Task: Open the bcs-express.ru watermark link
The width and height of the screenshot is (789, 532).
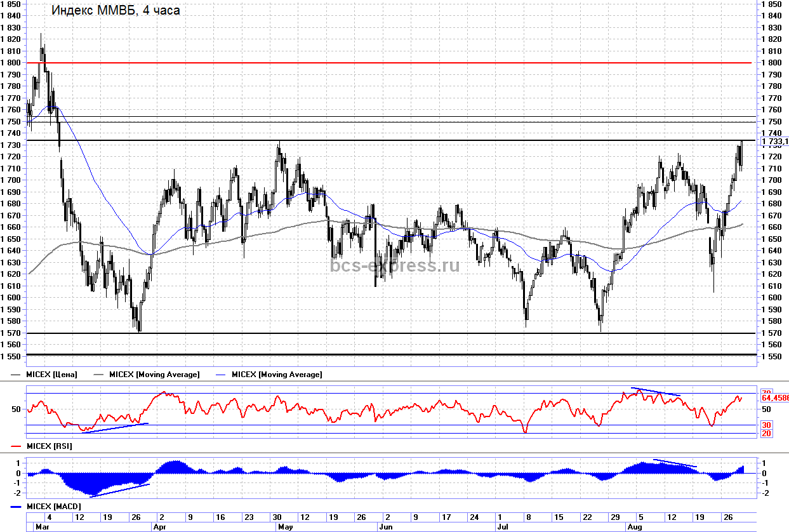Action: [394, 265]
